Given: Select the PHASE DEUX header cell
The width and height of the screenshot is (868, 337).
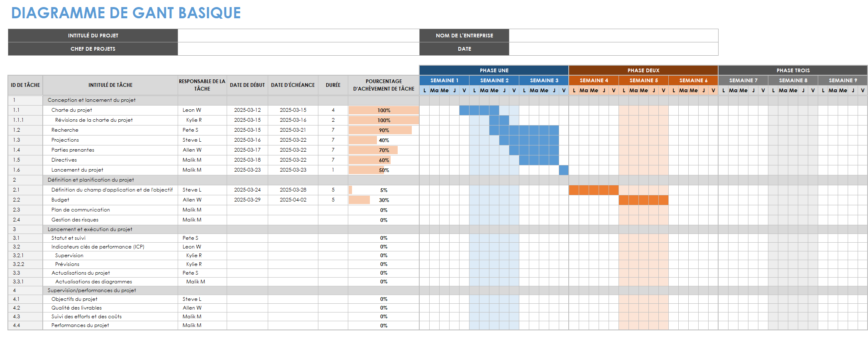Looking at the screenshot, I should point(643,70).
